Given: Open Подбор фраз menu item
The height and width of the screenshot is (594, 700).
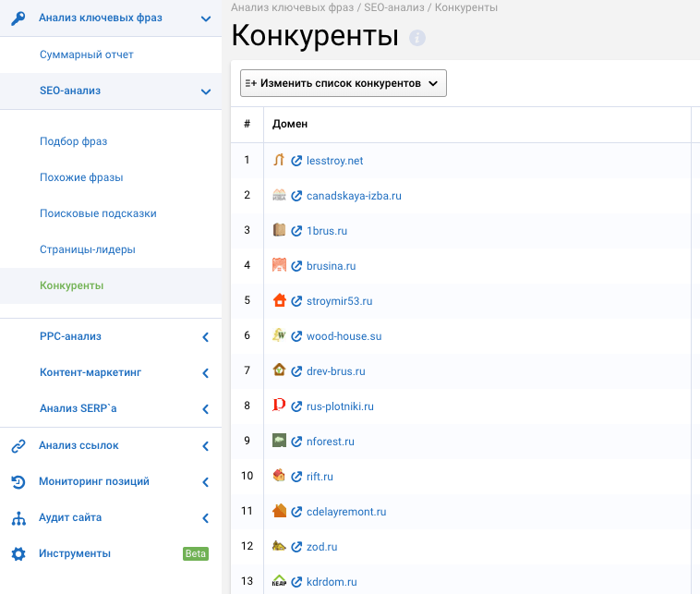Looking at the screenshot, I should 74,141.
